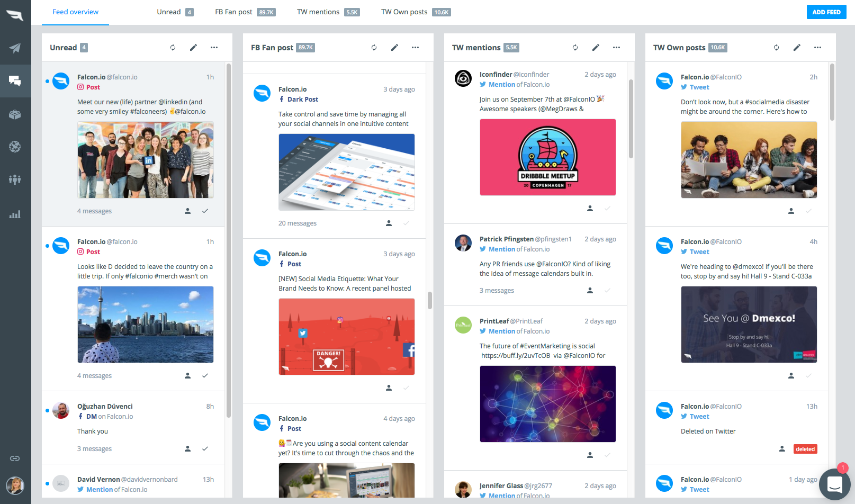Open the Audience people icon section

15,179
